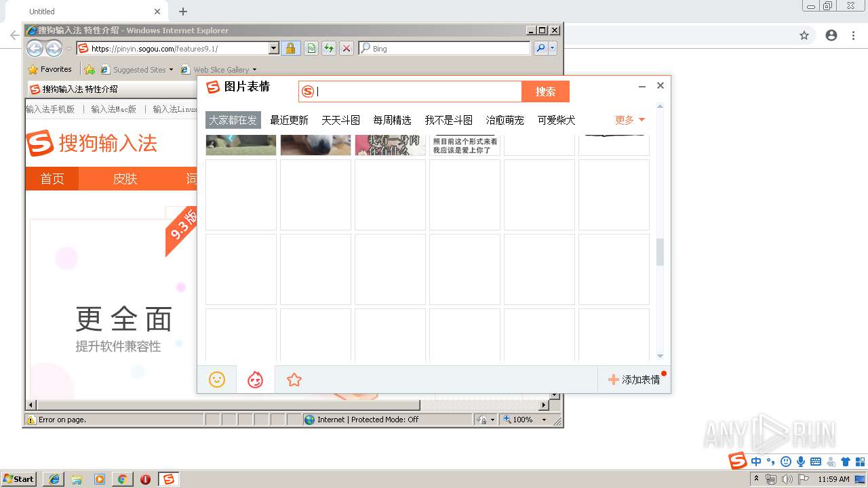The image size is (868, 488).
Task: Select the 最近更新 category tab
Action: pos(289,120)
